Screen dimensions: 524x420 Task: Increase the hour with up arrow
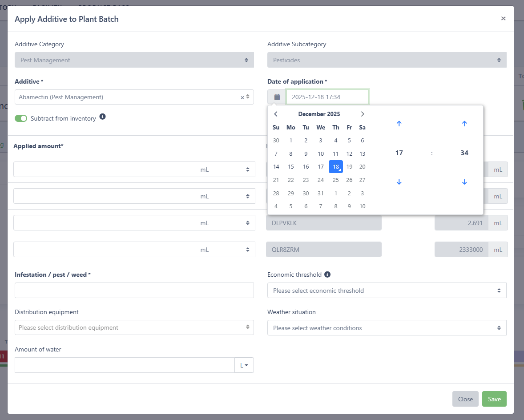click(x=399, y=124)
